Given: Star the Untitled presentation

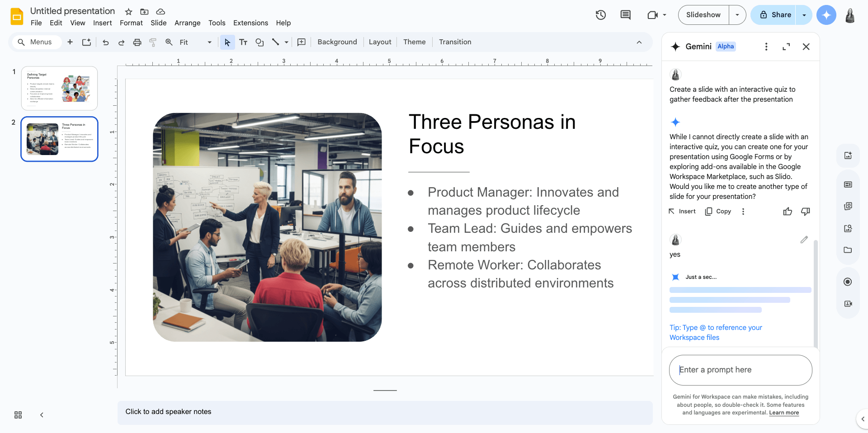Looking at the screenshot, I should click(129, 12).
